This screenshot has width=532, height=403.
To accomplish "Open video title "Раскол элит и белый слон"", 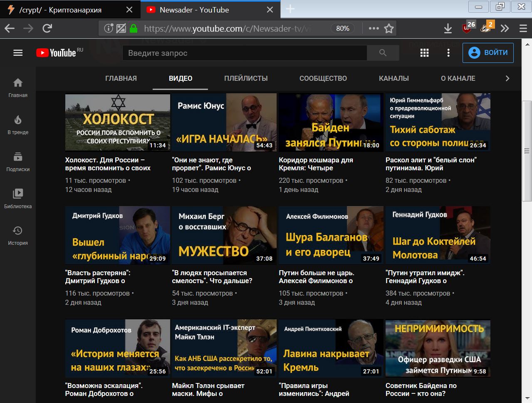I will 431,164.
